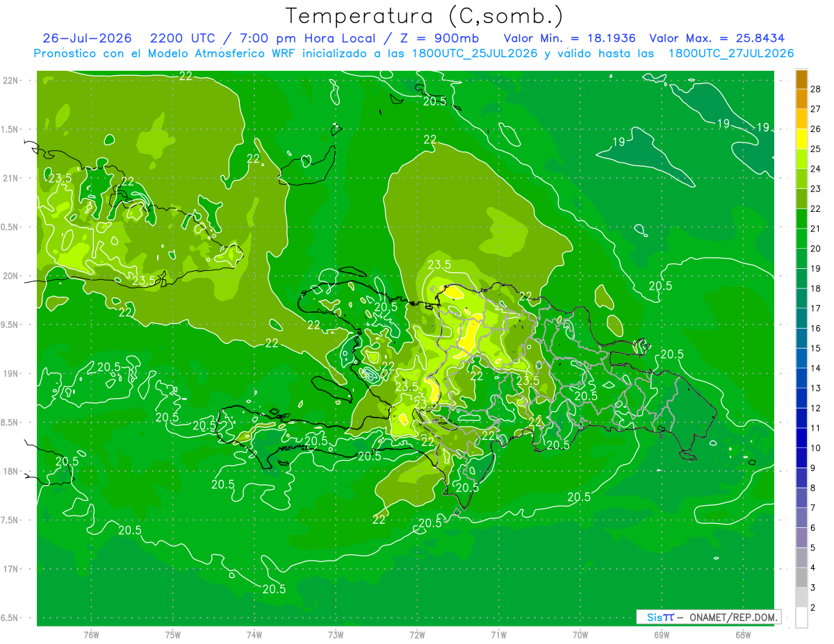Click the '70W' longitude axis label
Viewport: 834px width, 644px height.
[x=580, y=634]
